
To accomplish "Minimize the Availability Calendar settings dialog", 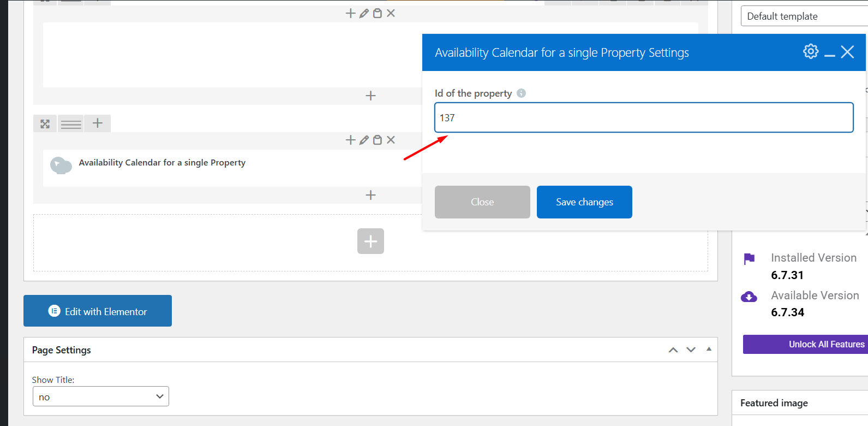I will pyautogui.click(x=830, y=54).
